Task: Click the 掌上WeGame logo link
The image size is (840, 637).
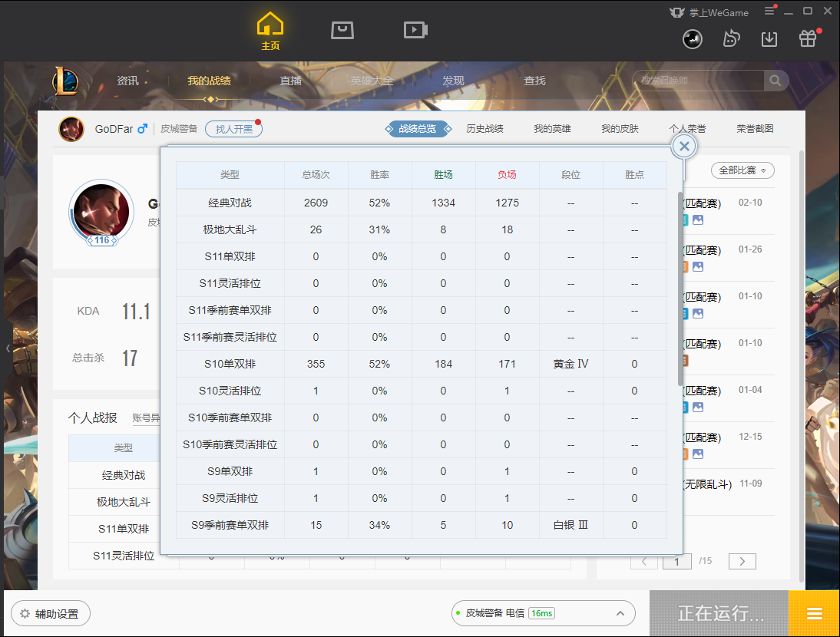Action: [x=709, y=12]
